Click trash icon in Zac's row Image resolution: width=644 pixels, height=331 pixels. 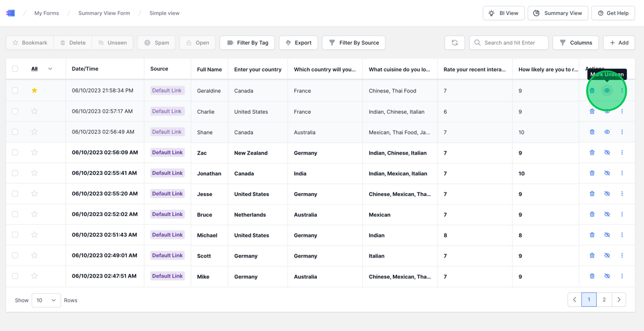pyautogui.click(x=592, y=153)
